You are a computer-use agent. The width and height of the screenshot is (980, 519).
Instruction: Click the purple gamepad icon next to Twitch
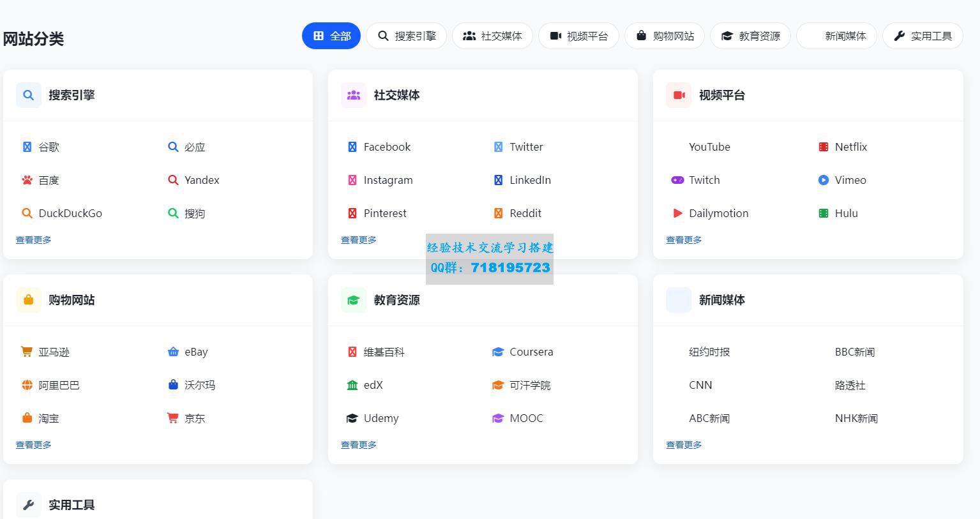677,180
